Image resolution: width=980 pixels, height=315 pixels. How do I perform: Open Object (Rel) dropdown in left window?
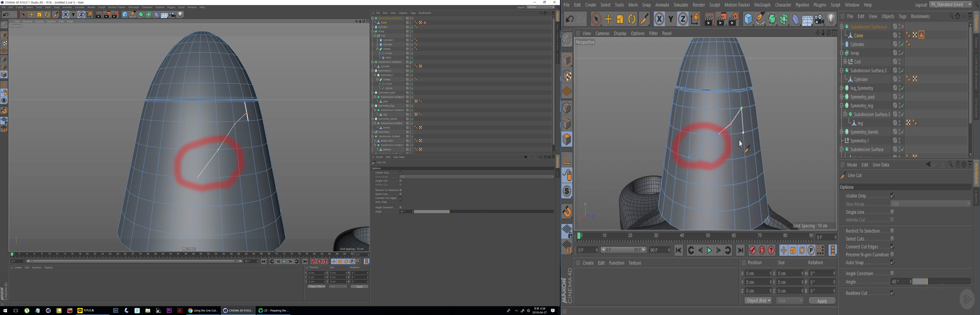click(317, 287)
